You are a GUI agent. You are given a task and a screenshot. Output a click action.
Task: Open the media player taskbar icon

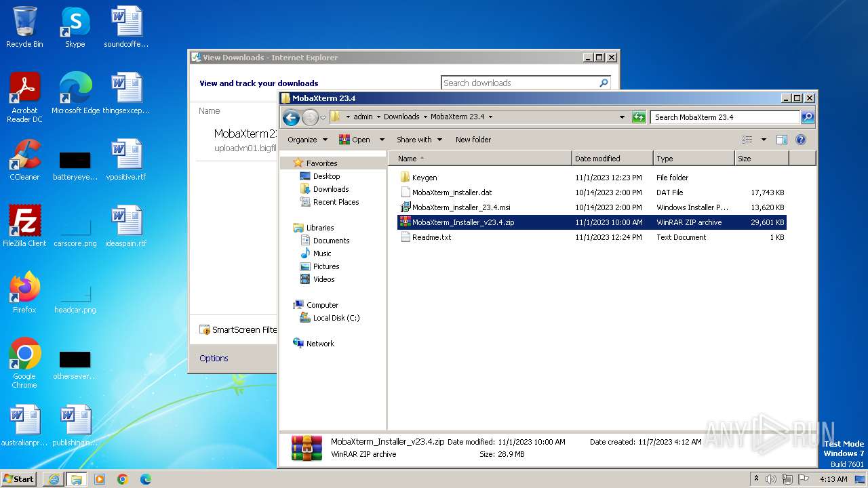click(100, 479)
